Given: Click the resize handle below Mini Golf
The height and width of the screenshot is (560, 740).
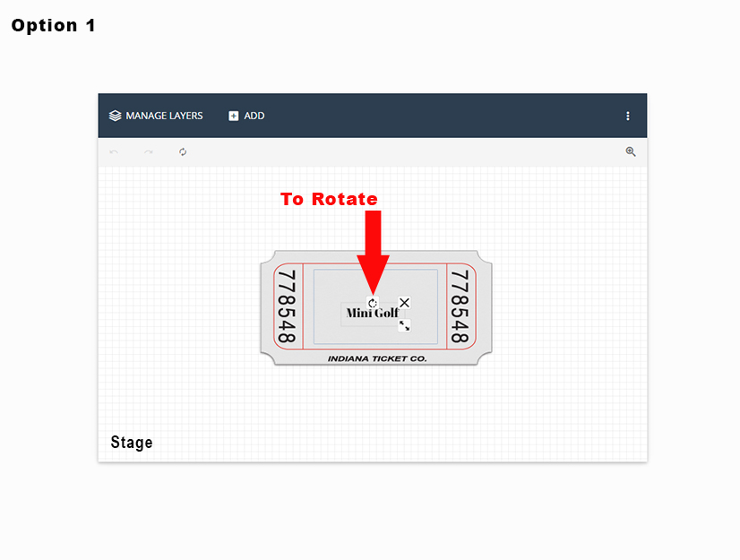Looking at the screenshot, I should pyautogui.click(x=405, y=325).
